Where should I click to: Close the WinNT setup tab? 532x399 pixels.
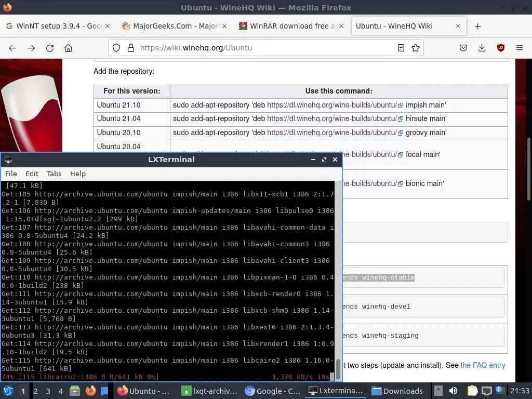click(107, 26)
